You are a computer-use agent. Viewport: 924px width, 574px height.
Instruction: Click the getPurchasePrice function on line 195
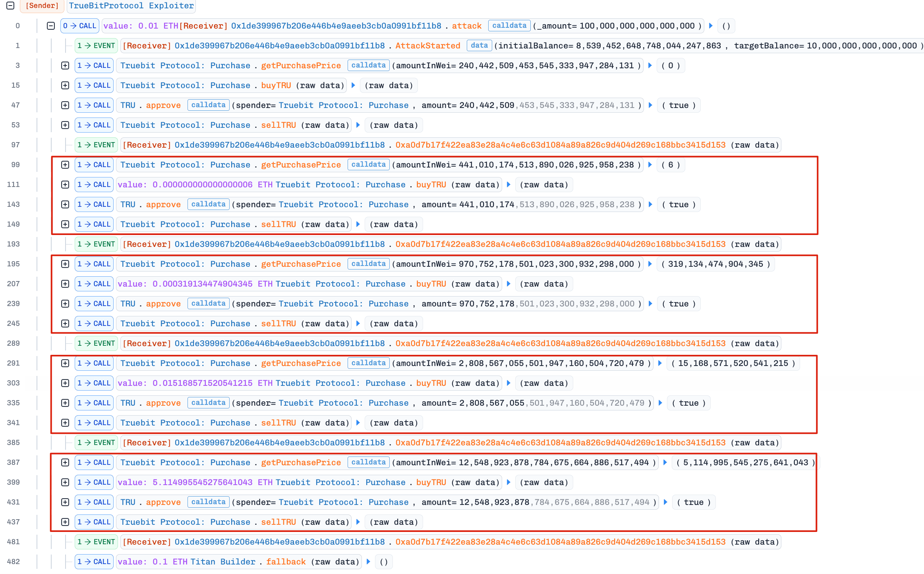coord(301,264)
